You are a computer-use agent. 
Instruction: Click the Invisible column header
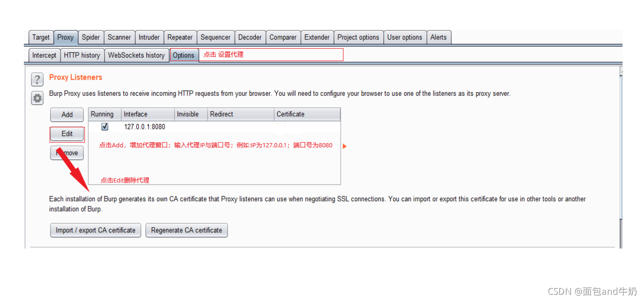[x=191, y=114]
